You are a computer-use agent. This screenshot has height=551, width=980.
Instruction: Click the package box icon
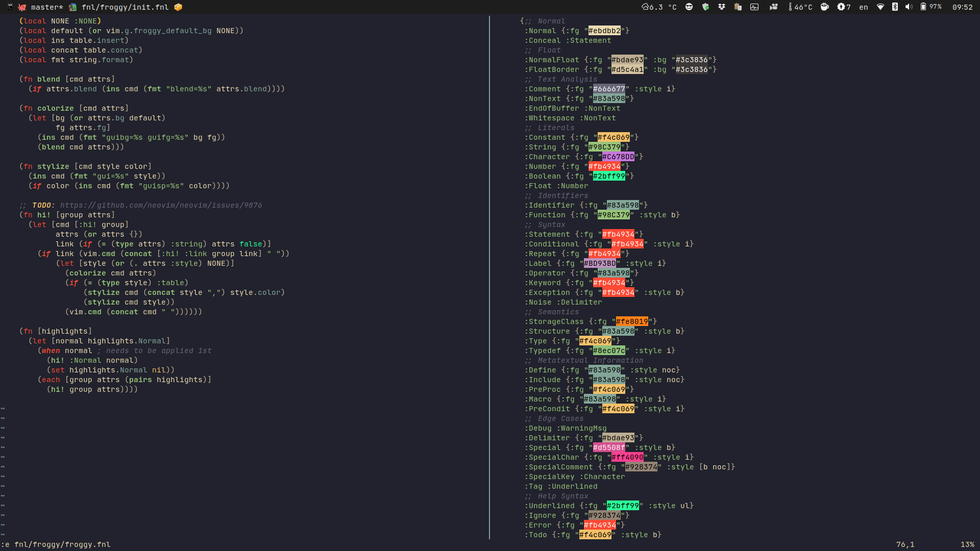pos(178,7)
